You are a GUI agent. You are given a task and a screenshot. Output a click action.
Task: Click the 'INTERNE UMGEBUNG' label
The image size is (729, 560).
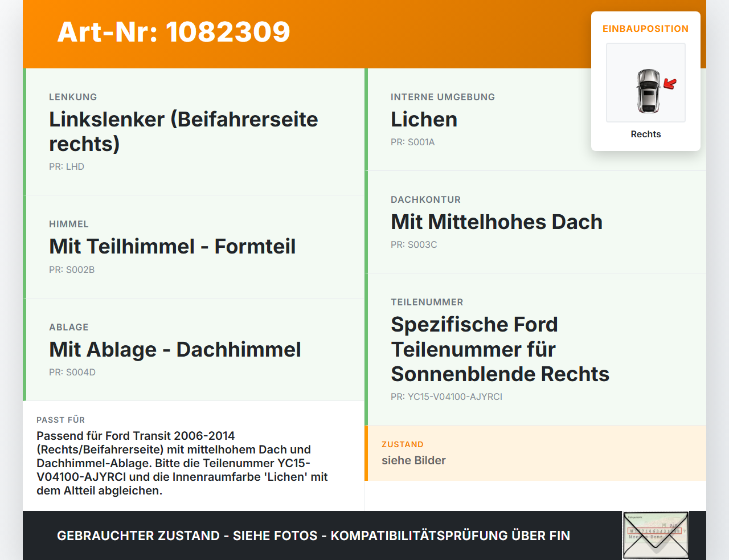(x=443, y=97)
